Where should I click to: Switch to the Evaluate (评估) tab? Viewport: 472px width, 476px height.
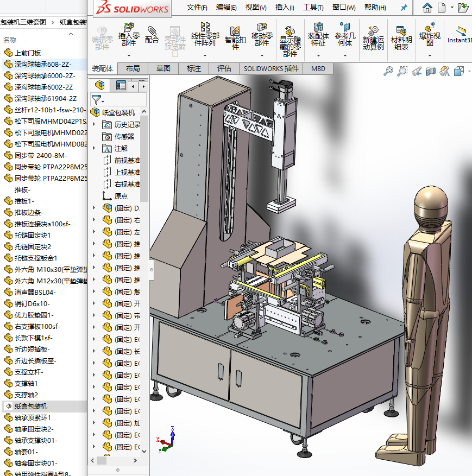point(224,68)
